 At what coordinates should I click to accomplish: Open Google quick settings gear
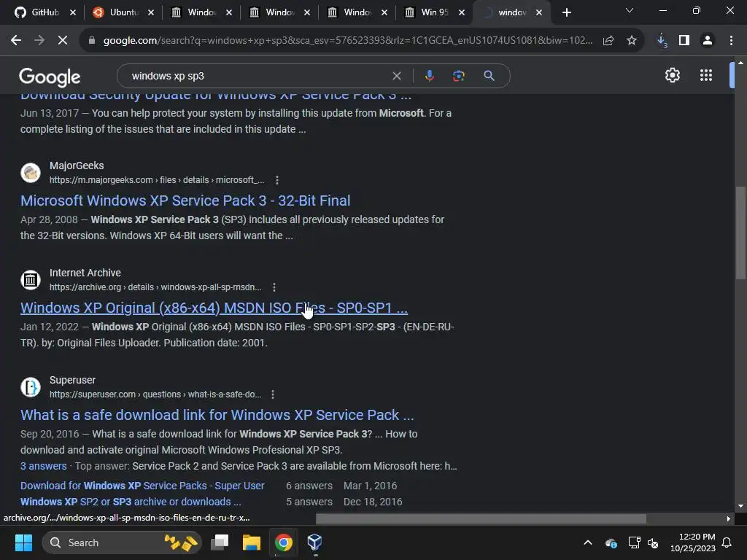(x=672, y=75)
